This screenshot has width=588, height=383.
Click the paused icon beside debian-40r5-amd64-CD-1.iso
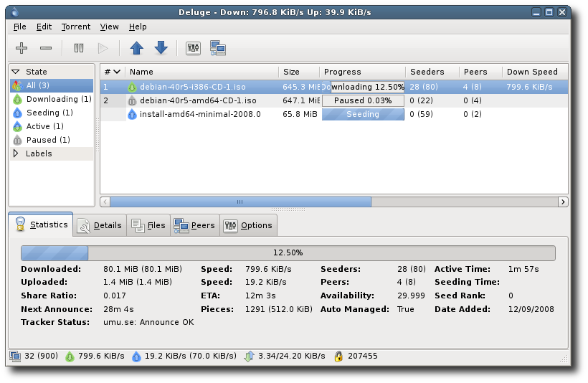tap(132, 100)
